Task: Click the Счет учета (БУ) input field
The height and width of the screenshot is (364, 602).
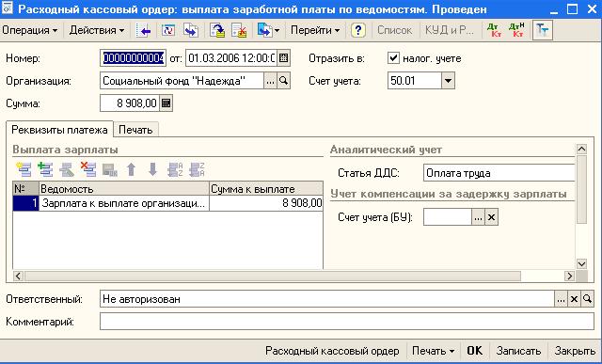Action: (448, 217)
